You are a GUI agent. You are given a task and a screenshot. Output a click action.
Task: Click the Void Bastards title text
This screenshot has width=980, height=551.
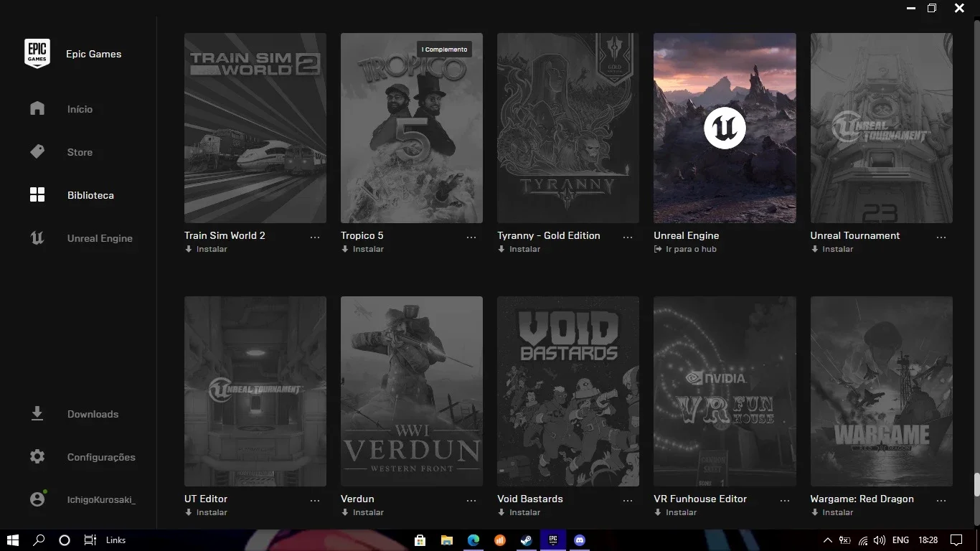point(530,499)
